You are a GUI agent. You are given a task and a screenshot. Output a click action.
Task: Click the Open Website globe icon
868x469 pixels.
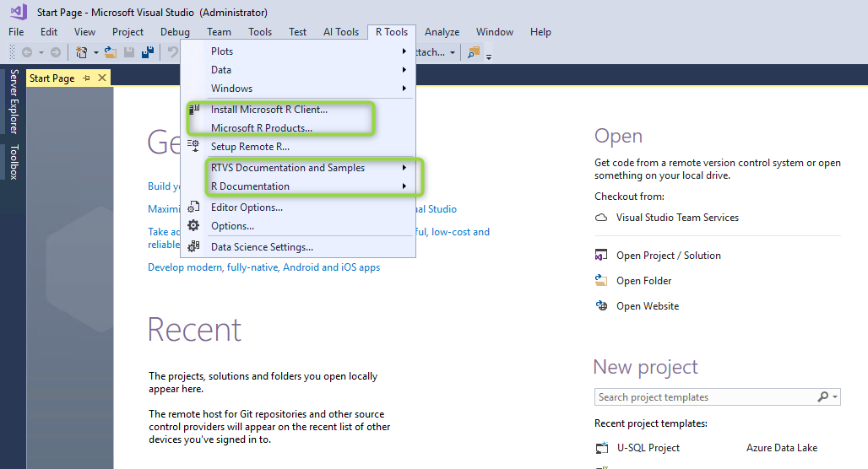(x=601, y=306)
